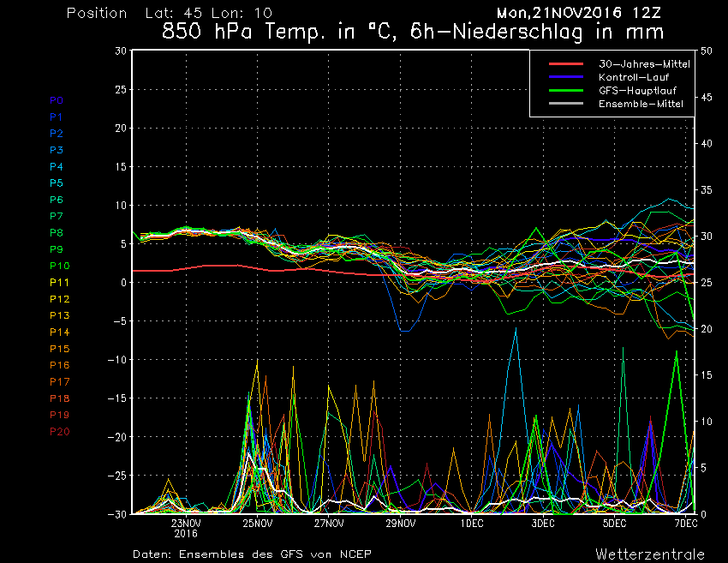This screenshot has width=728, height=563.
Task: Click the Mon,21NOV2016 12Z run date
Action: (x=578, y=13)
